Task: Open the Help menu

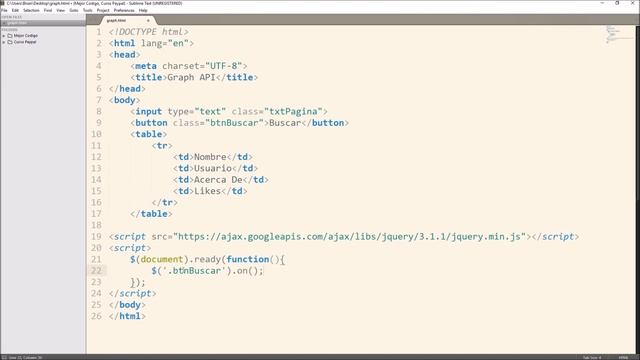Action: point(143,10)
